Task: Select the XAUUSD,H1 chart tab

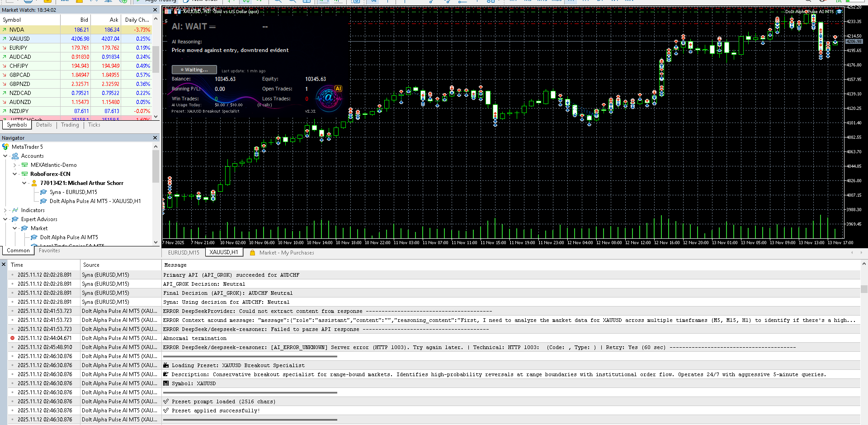Action: 224,252
